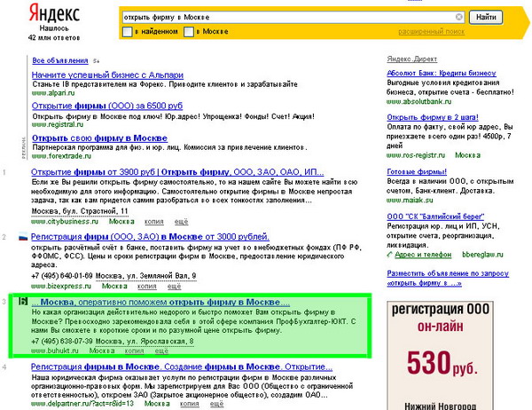The height and width of the screenshot is (410, 532).
Task: Expand 'ещё' under bizexpress.ru result
Action: 174,286
